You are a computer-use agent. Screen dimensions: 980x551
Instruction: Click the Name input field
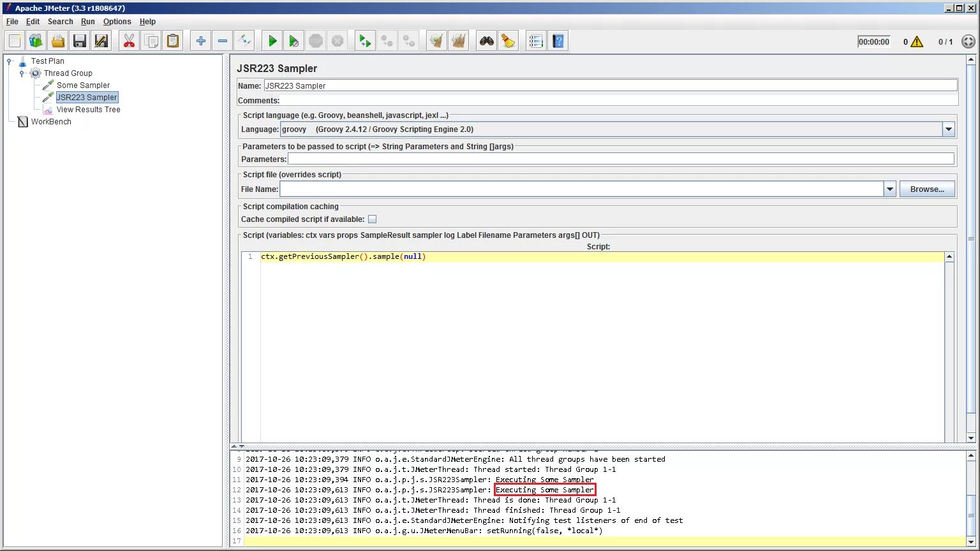(x=611, y=85)
